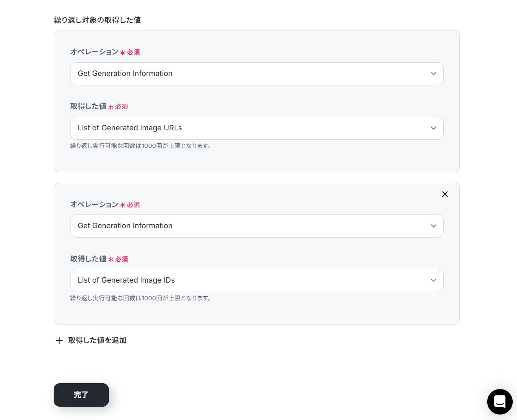Image resolution: width=517 pixels, height=420 pixels.
Task: Click 取得した値 label above Image URLs dropdown
Action: tap(88, 106)
